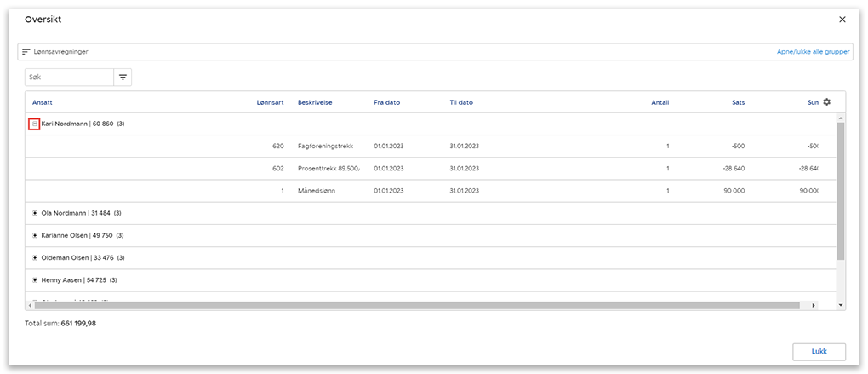This screenshot has height=374, width=868.
Task: Sort by the Ansatt column header
Action: tap(42, 102)
